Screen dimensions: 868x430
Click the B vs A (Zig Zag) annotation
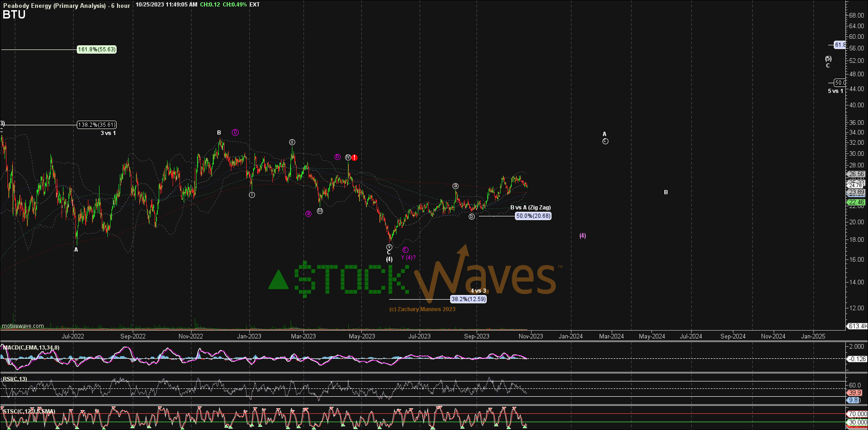click(530, 208)
